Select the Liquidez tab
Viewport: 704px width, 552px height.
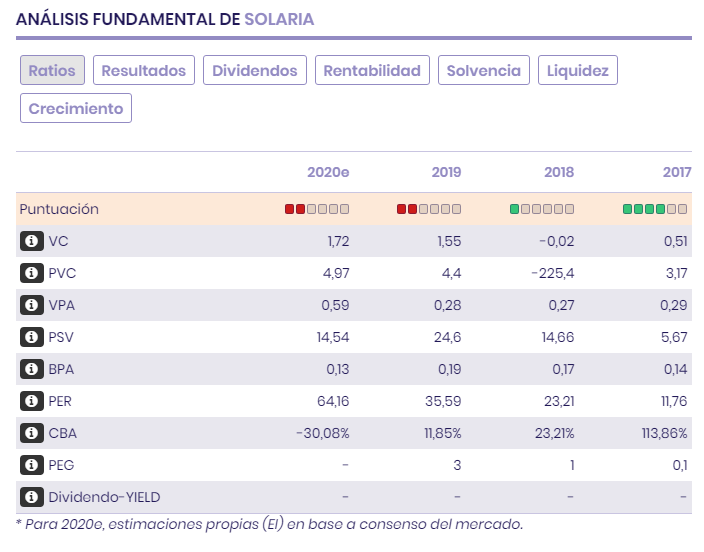pyautogui.click(x=578, y=70)
